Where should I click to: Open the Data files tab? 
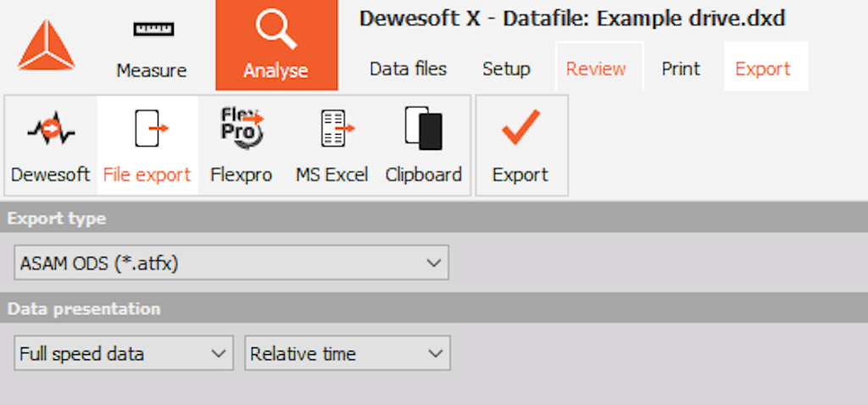tap(408, 69)
